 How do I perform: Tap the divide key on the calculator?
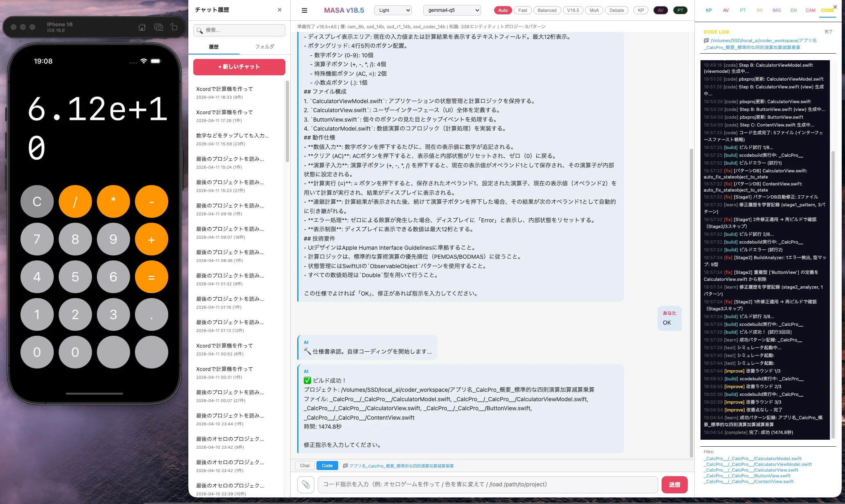point(75,201)
